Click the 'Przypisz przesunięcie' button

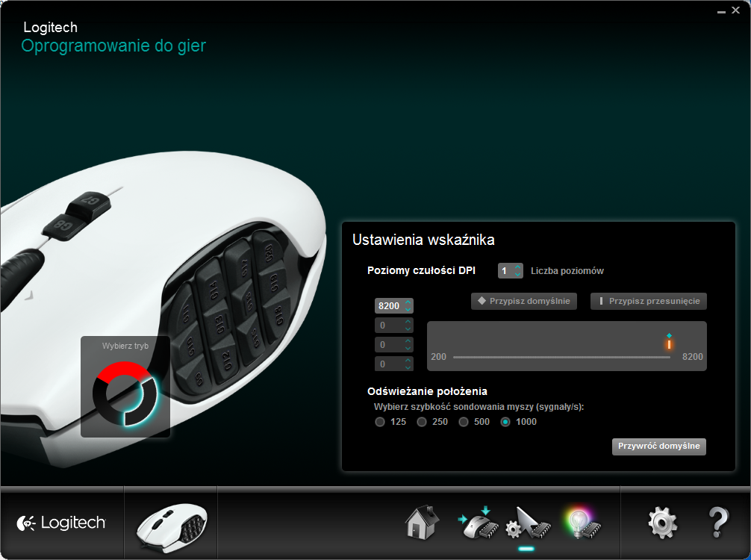coord(649,301)
